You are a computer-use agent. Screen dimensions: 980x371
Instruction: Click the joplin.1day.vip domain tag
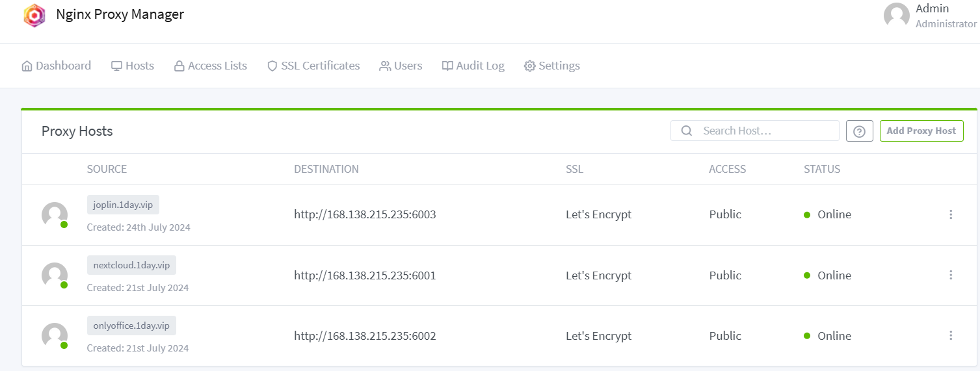[x=123, y=205]
